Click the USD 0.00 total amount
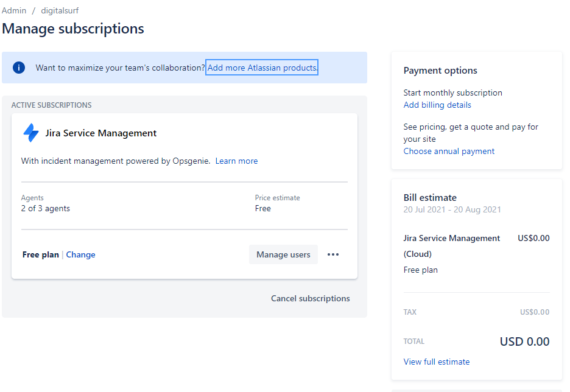 [524, 341]
